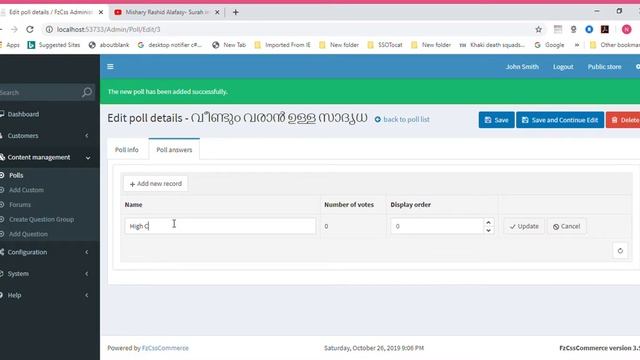Close the Edit poll details tab
This screenshot has width=640, height=360.
pos(101,12)
